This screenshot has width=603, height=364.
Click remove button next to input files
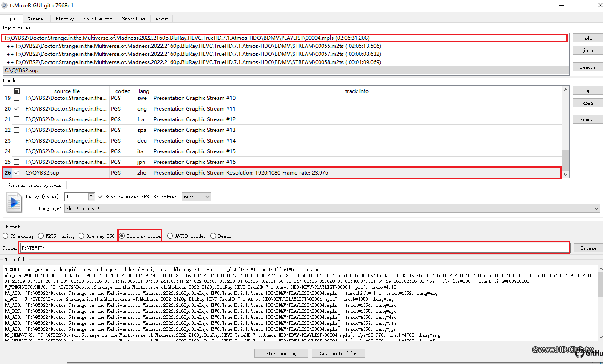pyautogui.click(x=588, y=67)
